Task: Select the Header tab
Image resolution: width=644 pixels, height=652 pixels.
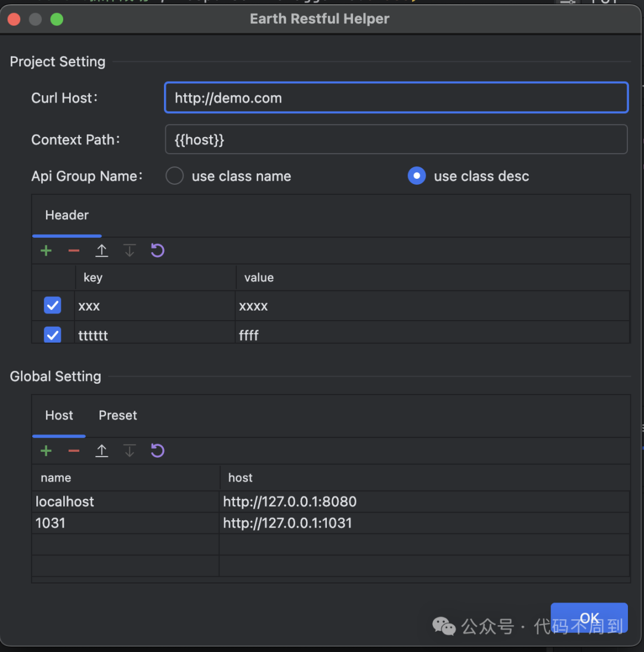Action: pos(66,215)
